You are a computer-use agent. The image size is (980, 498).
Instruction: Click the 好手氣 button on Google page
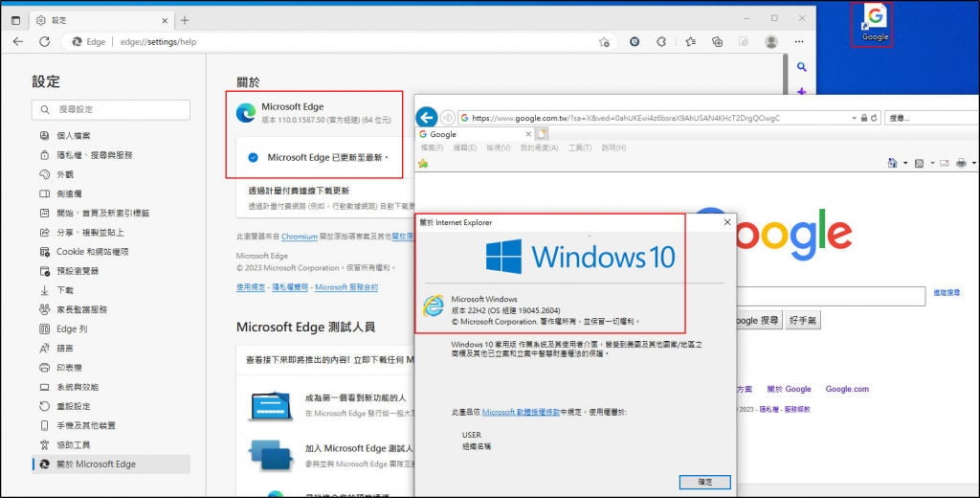click(x=803, y=320)
